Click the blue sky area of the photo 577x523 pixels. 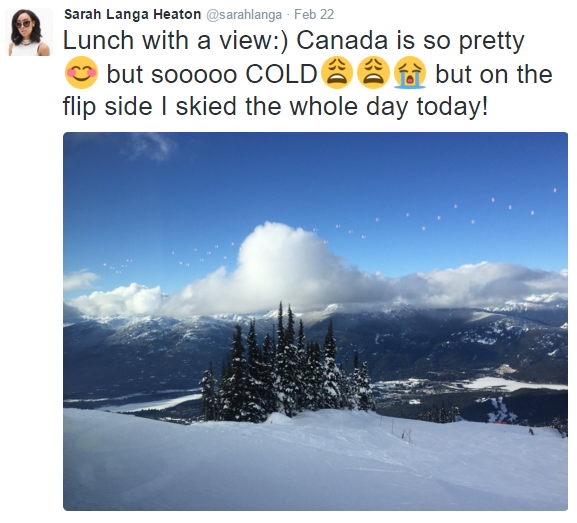coord(315,177)
